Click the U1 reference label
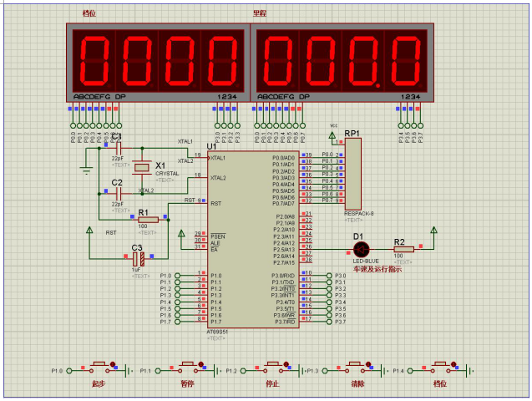532x401 pixels. (212, 146)
